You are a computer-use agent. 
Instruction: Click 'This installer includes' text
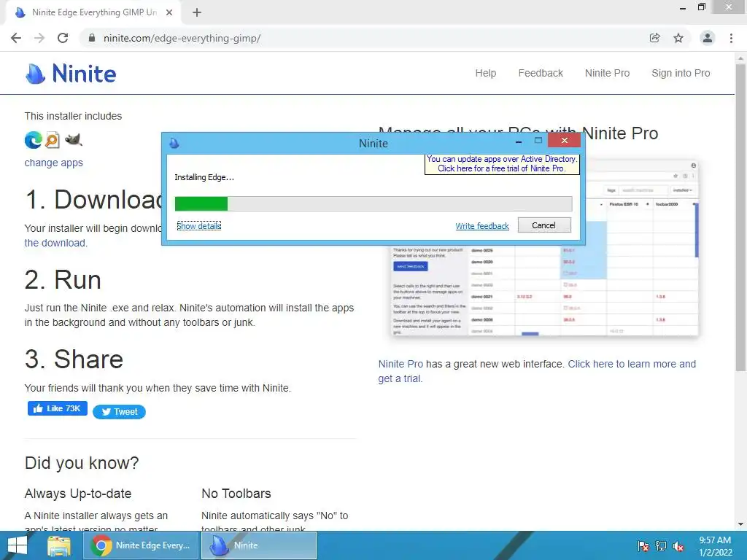coord(74,116)
